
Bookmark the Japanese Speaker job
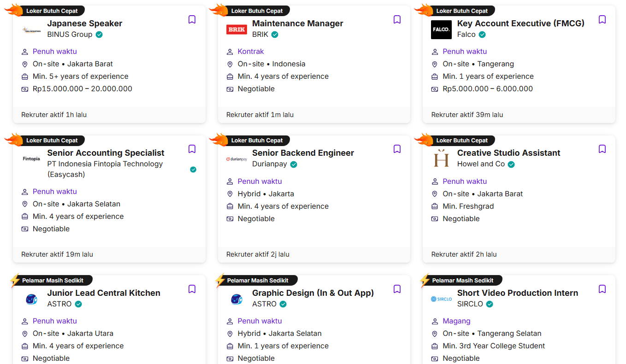(192, 19)
